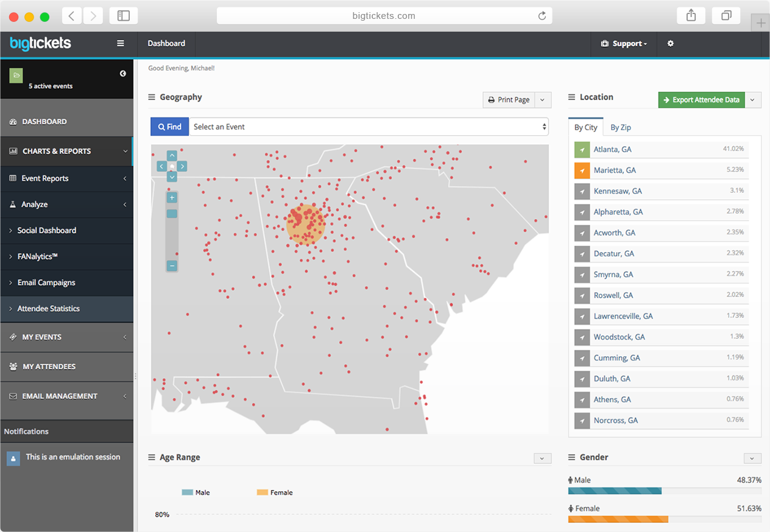Collapse sidebar with the arrow circle icon
Screen dimensions: 770x532
tap(123, 74)
